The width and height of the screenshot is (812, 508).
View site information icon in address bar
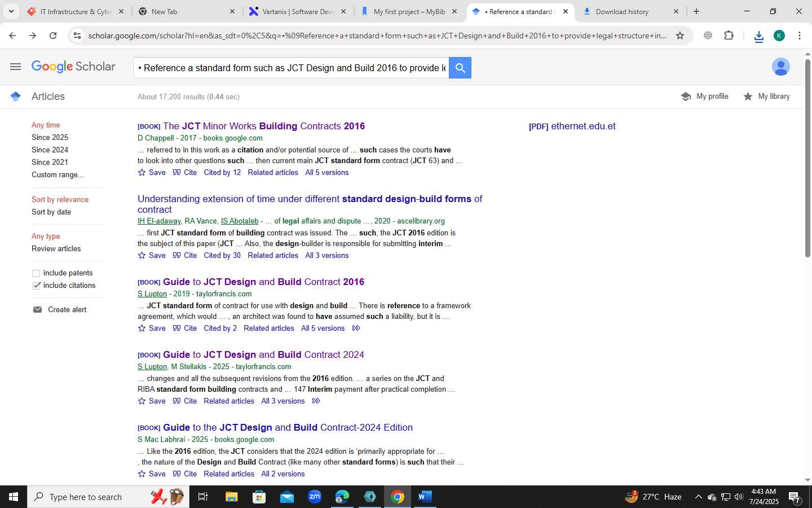point(77,36)
